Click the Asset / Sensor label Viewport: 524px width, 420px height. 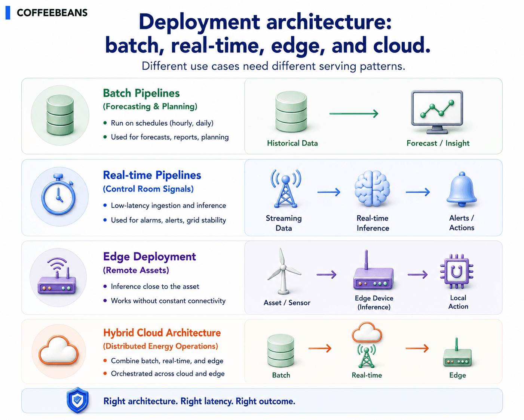coord(287,303)
